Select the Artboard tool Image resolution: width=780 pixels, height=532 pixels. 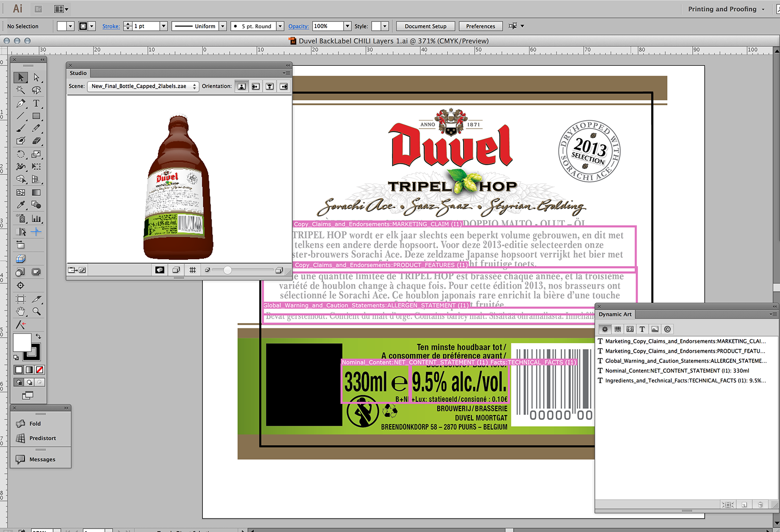click(20, 299)
